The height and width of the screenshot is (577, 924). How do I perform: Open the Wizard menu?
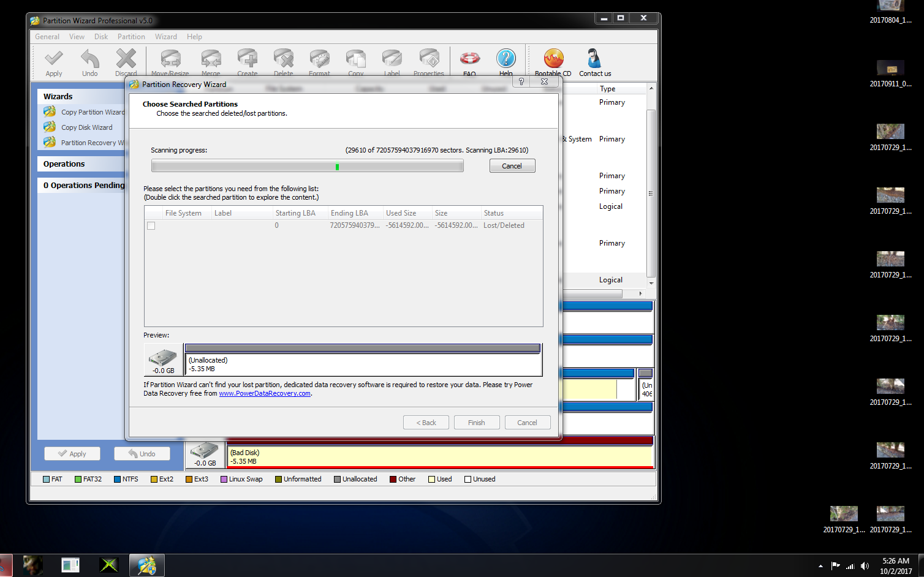165,37
